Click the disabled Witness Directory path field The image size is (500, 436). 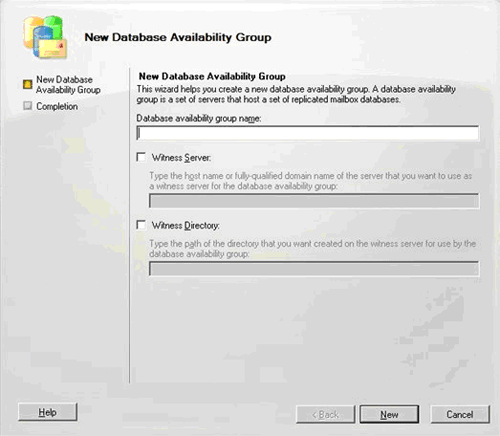coord(314,269)
